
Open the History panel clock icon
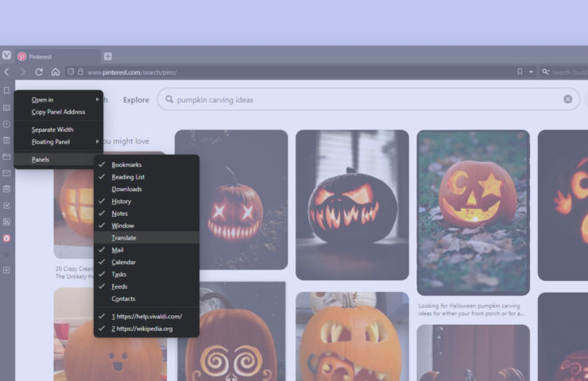[x=6, y=124]
